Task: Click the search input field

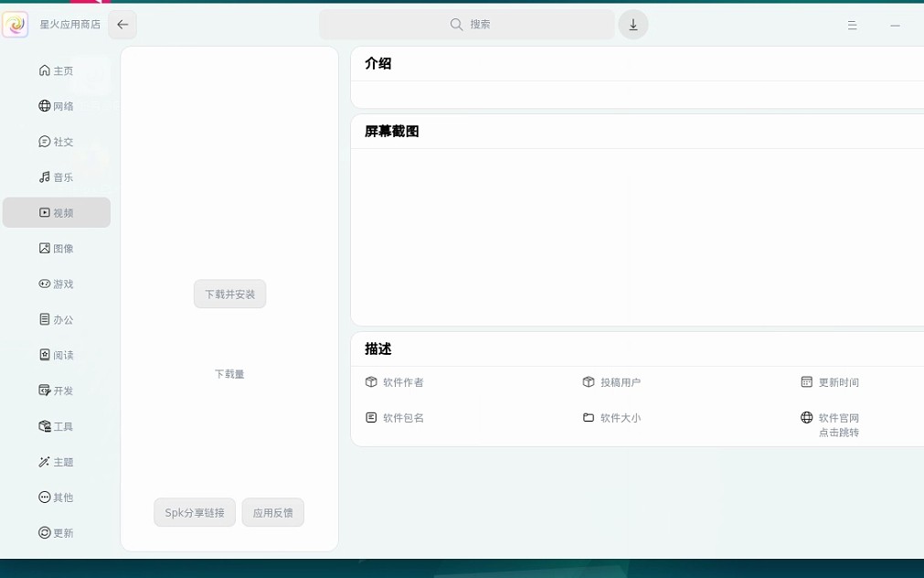Action: click(x=467, y=25)
